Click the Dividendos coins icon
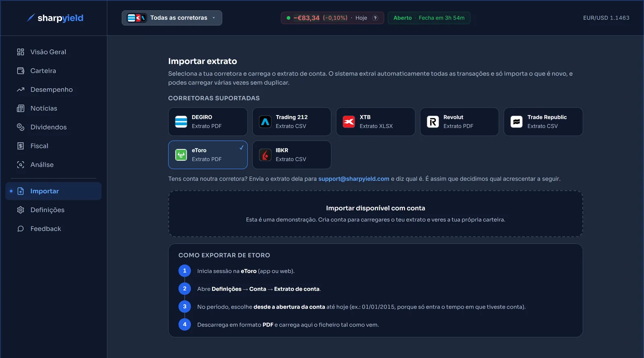644x358 pixels. [x=21, y=127]
